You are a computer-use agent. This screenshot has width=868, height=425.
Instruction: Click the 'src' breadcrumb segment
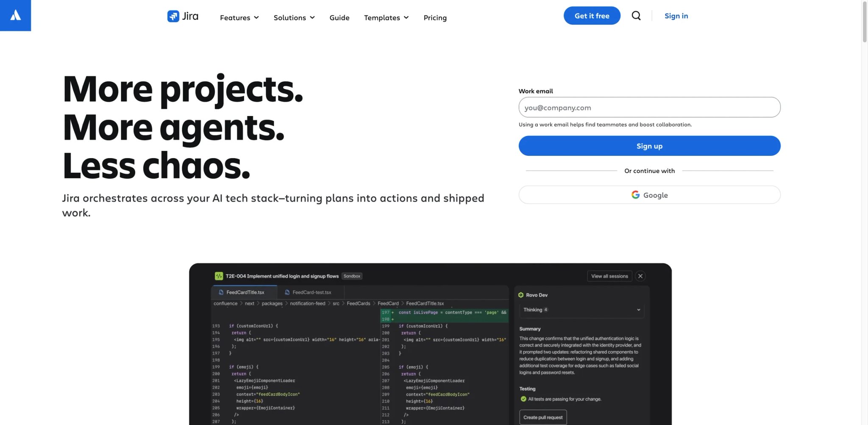[x=336, y=303]
